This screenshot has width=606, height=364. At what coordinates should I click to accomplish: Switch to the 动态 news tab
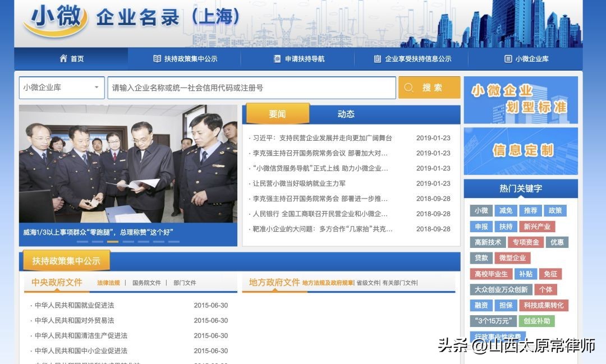point(346,113)
